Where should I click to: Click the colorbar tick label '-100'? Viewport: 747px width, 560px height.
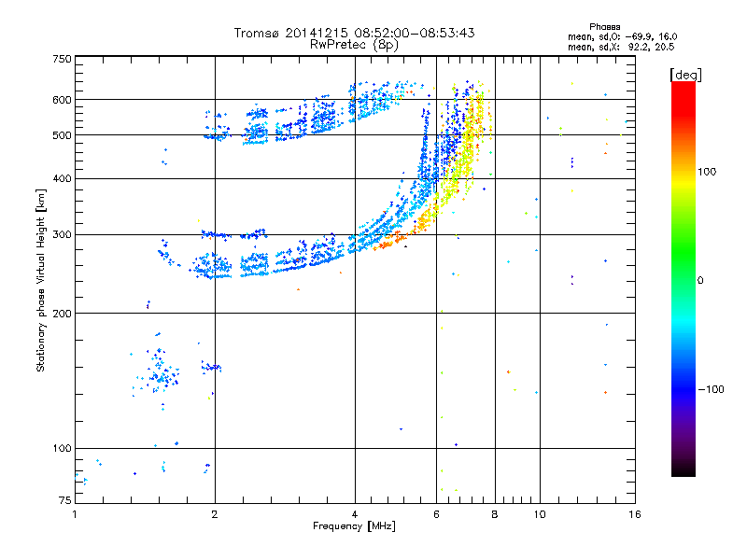click(711, 389)
